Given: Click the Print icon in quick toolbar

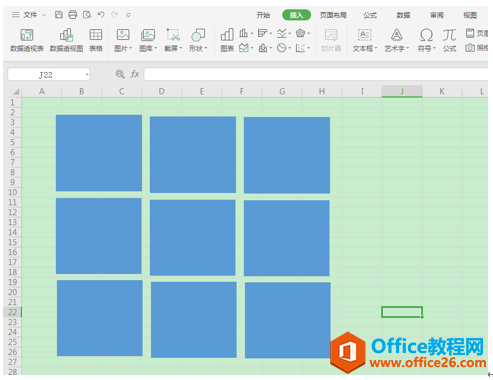Looking at the screenshot, I should (x=73, y=15).
